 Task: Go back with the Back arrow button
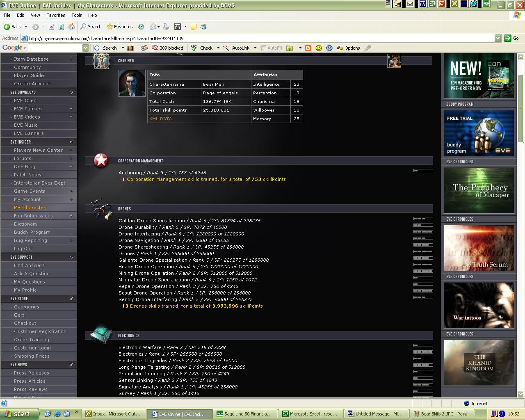coord(12,27)
